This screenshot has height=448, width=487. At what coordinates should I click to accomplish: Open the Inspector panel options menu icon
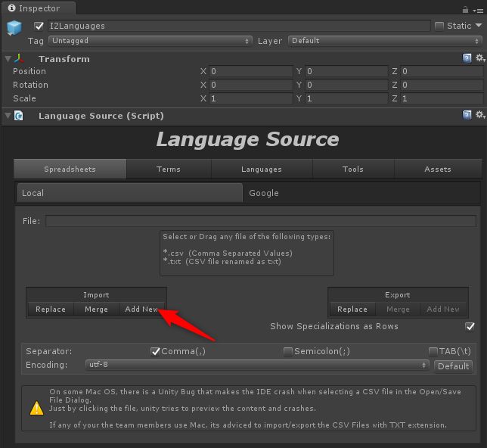tap(477, 9)
